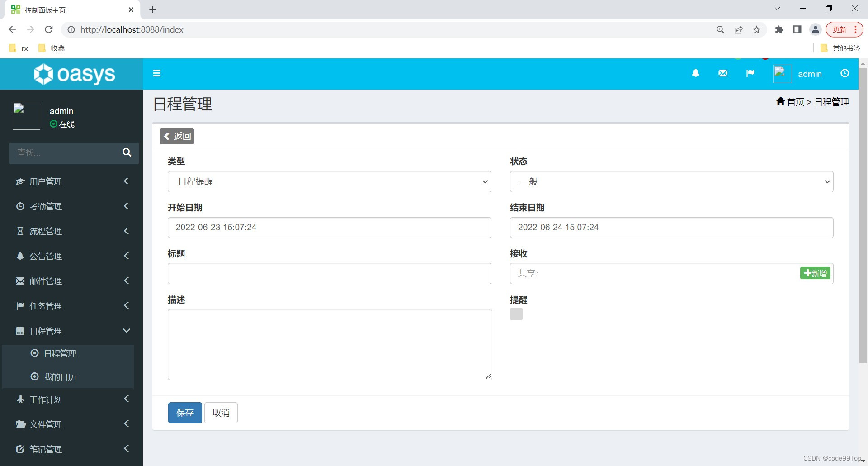Open 首页 from the breadcrumb

(796, 102)
